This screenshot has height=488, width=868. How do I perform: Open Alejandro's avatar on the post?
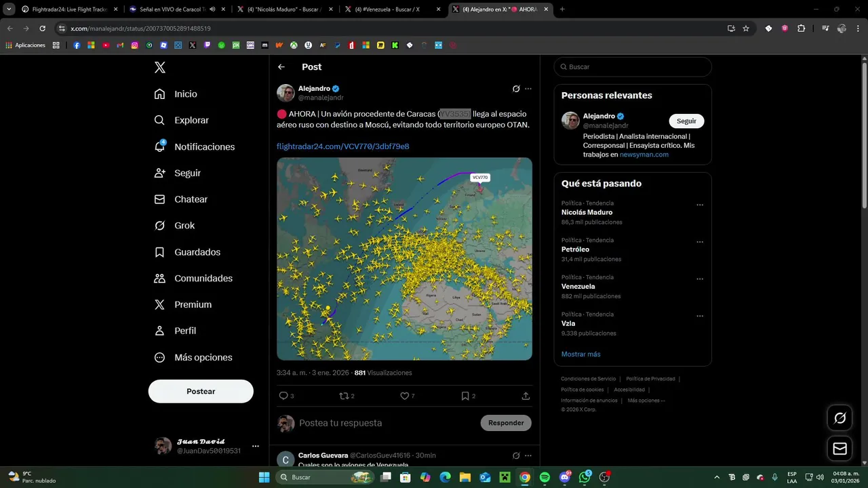[285, 93]
